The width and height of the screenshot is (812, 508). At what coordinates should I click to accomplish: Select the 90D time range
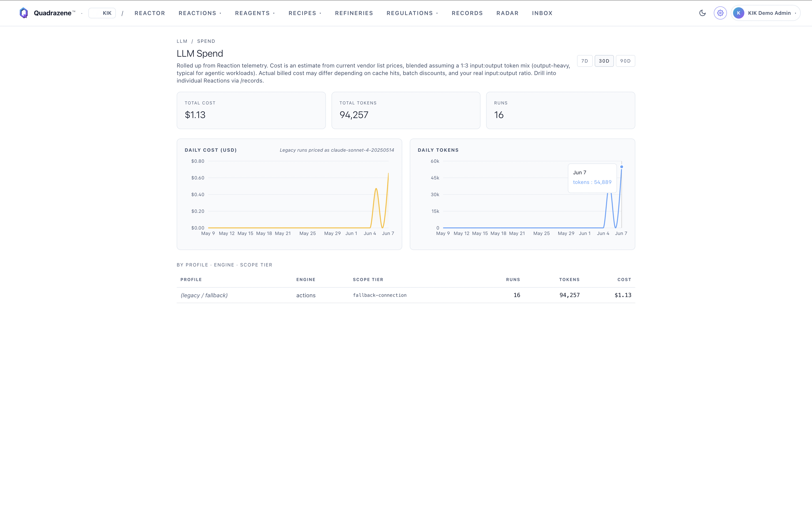(625, 61)
